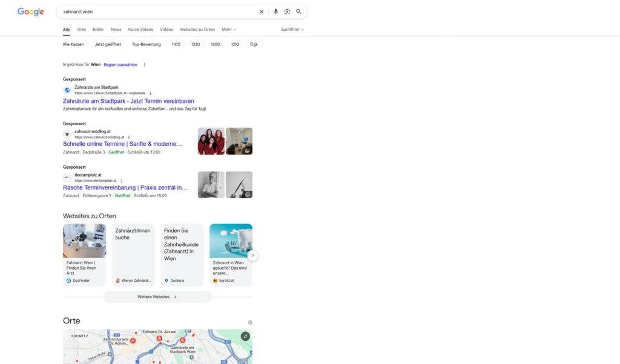This screenshot has height=364, width=620.
Task: Click the dentamplatz.at favicon
Action: [x=67, y=178]
